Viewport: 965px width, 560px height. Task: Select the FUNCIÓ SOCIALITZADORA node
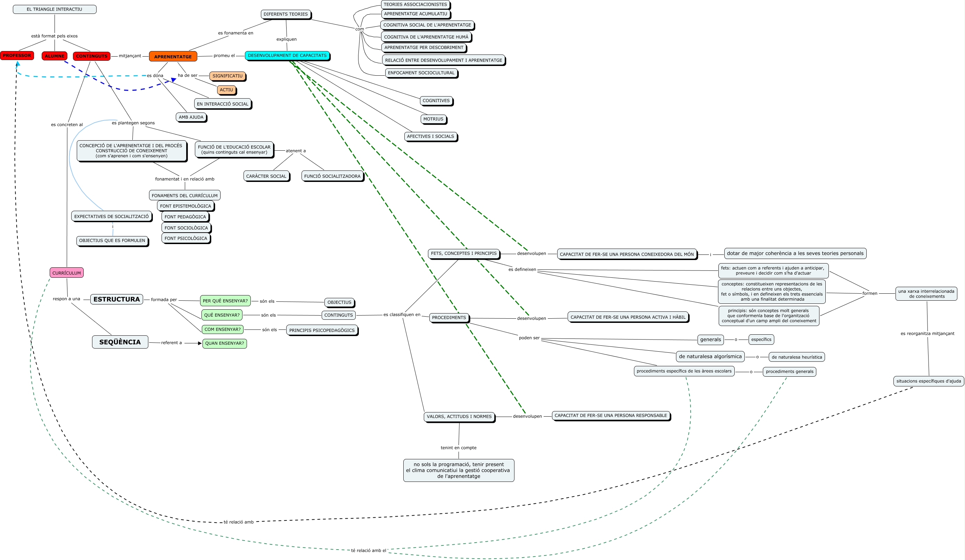click(332, 176)
